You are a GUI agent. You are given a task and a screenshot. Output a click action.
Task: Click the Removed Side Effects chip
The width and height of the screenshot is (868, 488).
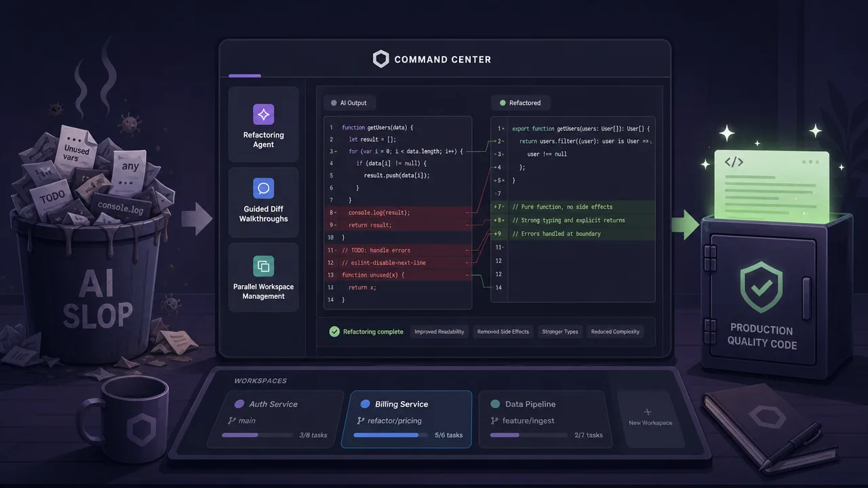(502, 331)
